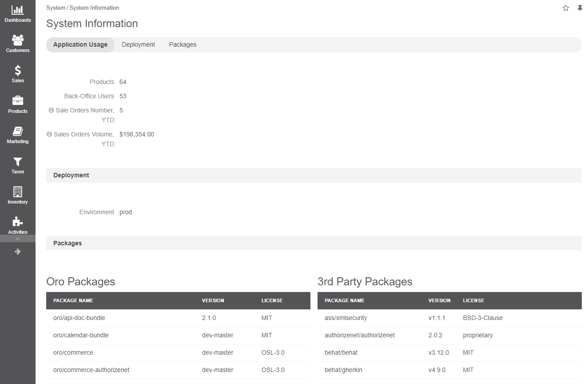Open the Dashboards menu icon
The height and width of the screenshot is (384, 588).
[x=18, y=10]
